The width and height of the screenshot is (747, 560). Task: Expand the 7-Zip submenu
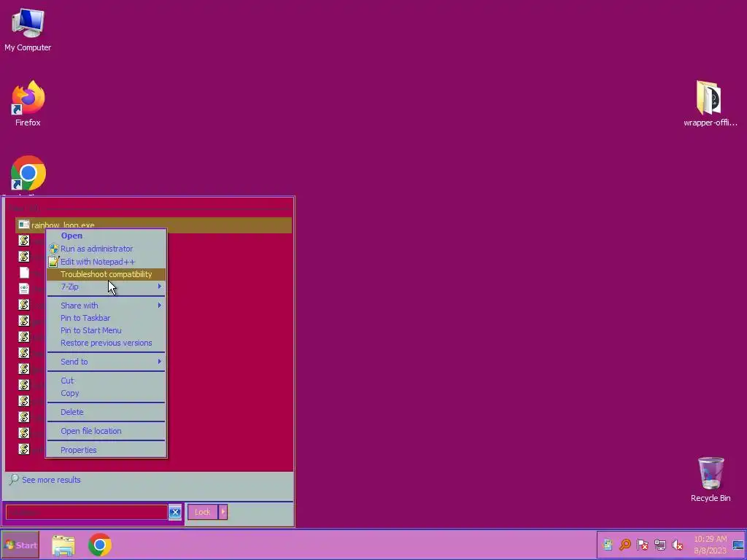tap(107, 287)
